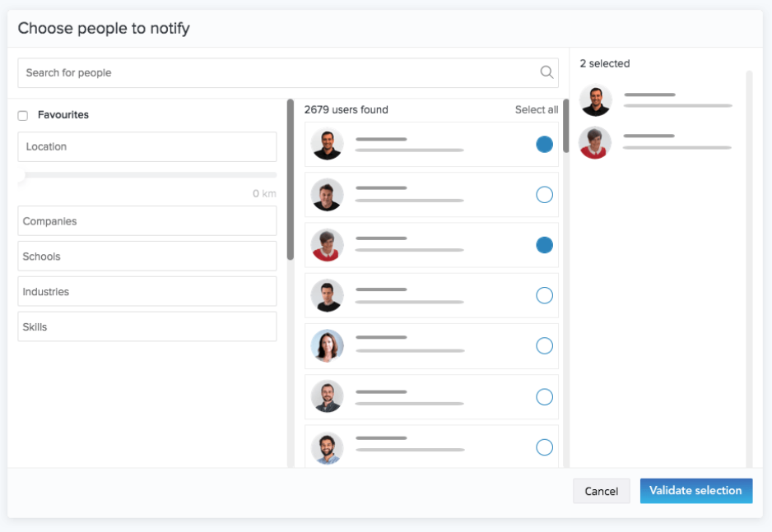Enable the Favourites checkbox
Screen dimensions: 772x532
click(23, 116)
